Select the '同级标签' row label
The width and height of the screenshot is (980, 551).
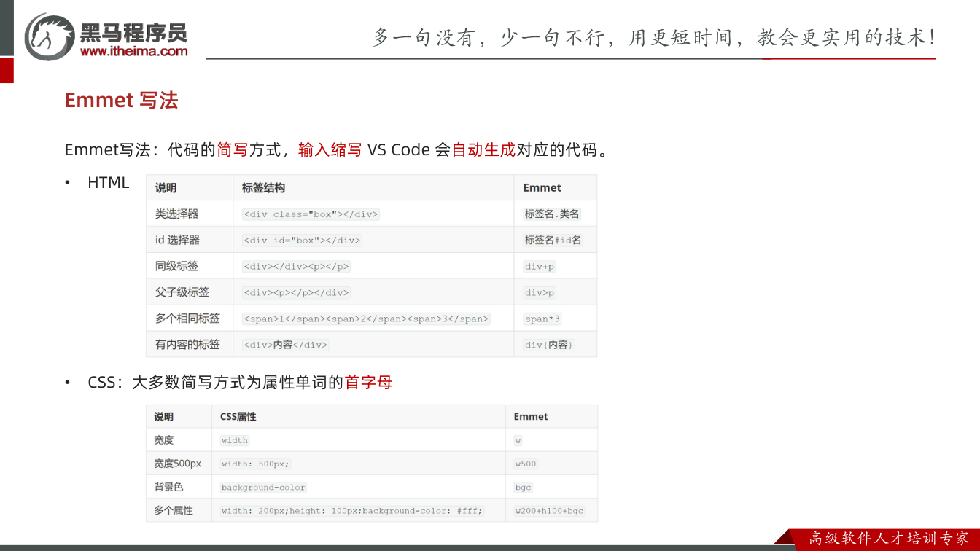(x=176, y=266)
